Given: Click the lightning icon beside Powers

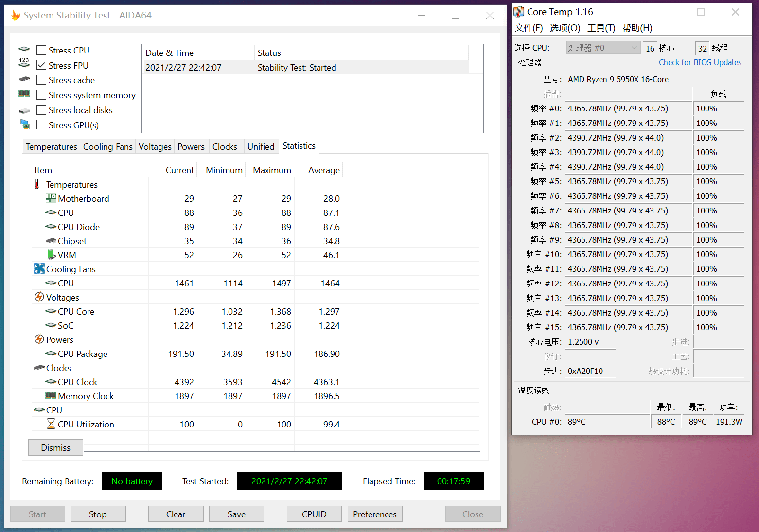Looking at the screenshot, I should coord(39,339).
